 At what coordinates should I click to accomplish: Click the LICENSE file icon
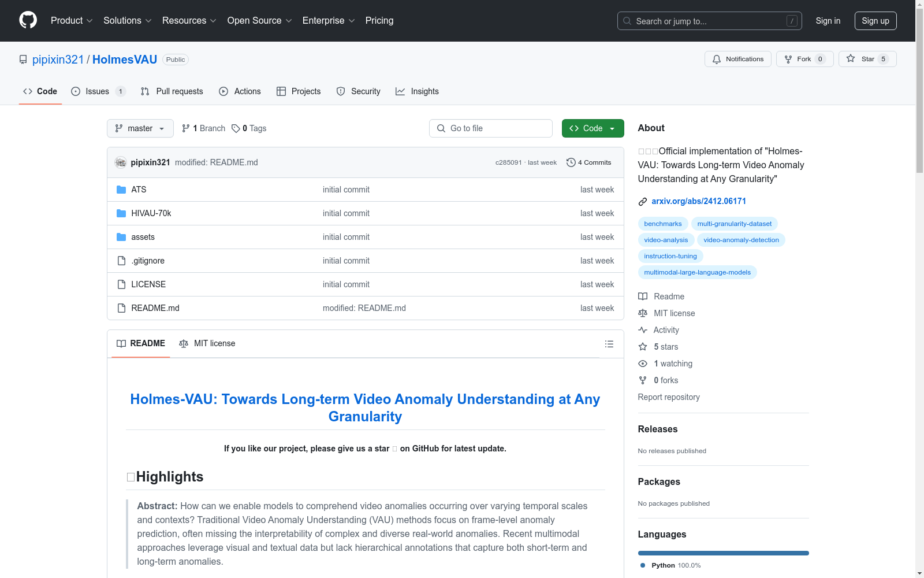click(121, 284)
